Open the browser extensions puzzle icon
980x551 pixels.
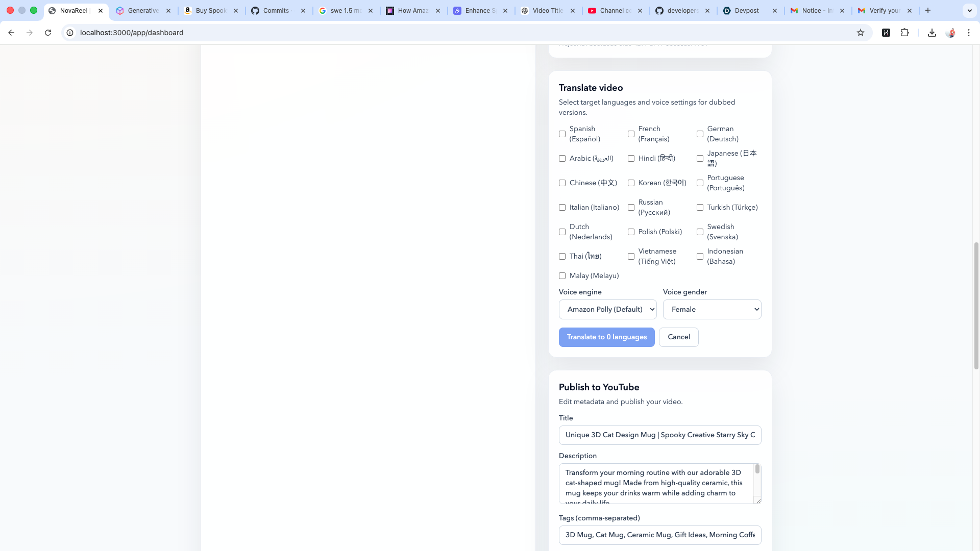coord(904,33)
